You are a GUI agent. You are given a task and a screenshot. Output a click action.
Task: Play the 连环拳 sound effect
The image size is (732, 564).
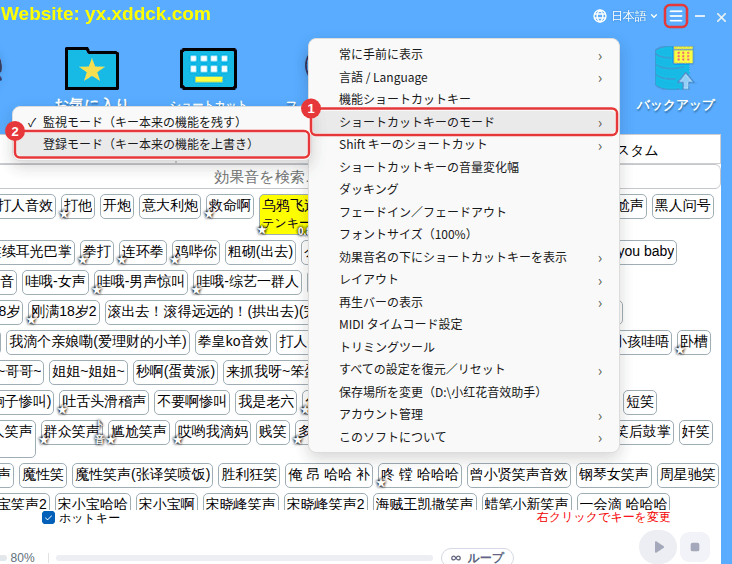pyautogui.click(x=142, y=252)
